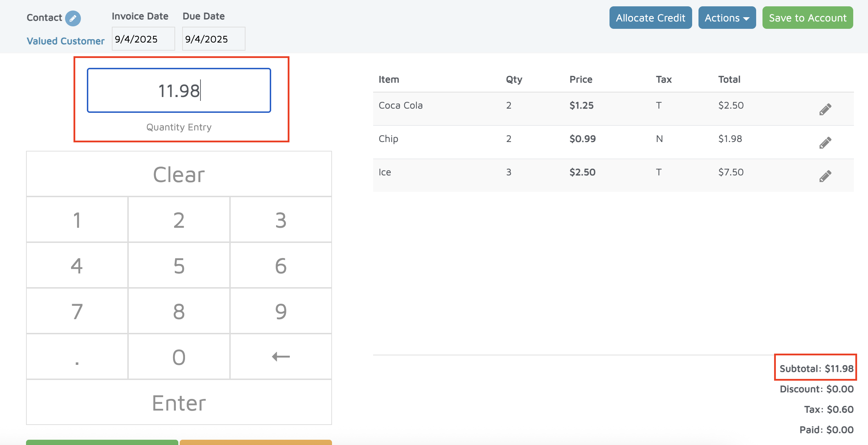Open the Actions dropdown menu
The height and width of the screenshot is (445, 868).
coord(727,18)
